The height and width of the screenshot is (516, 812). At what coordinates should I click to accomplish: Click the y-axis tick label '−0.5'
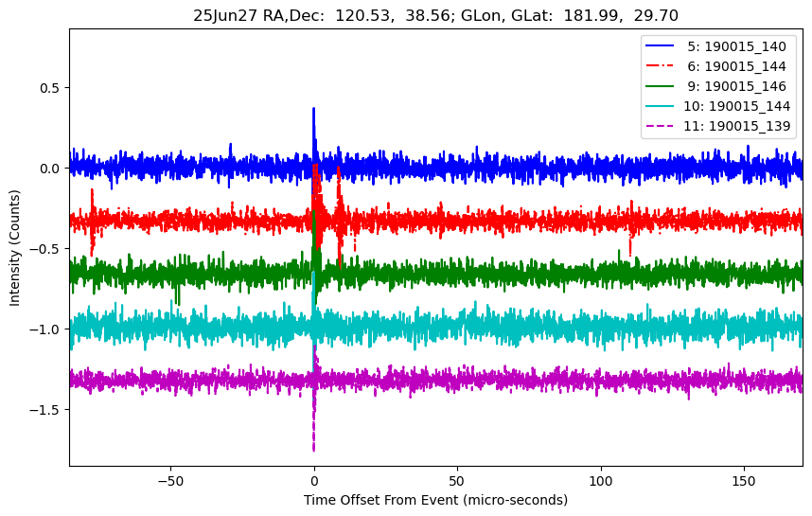[45, 249]
